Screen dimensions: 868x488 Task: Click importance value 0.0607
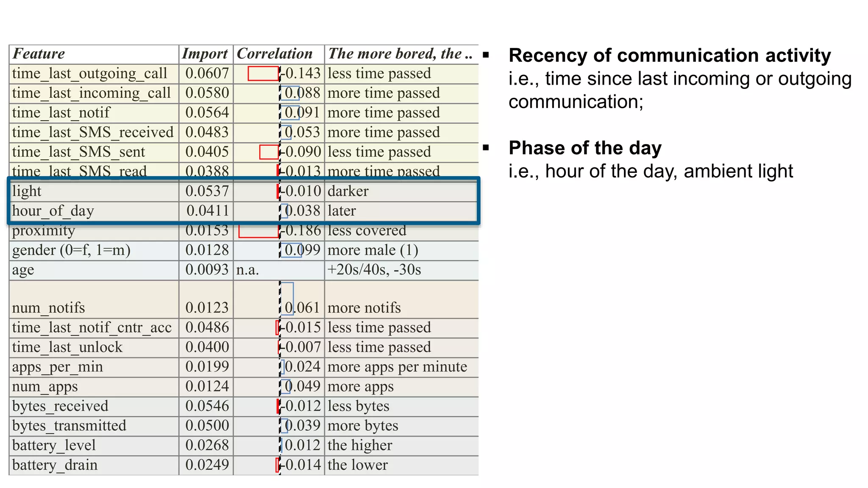(207, 74)
